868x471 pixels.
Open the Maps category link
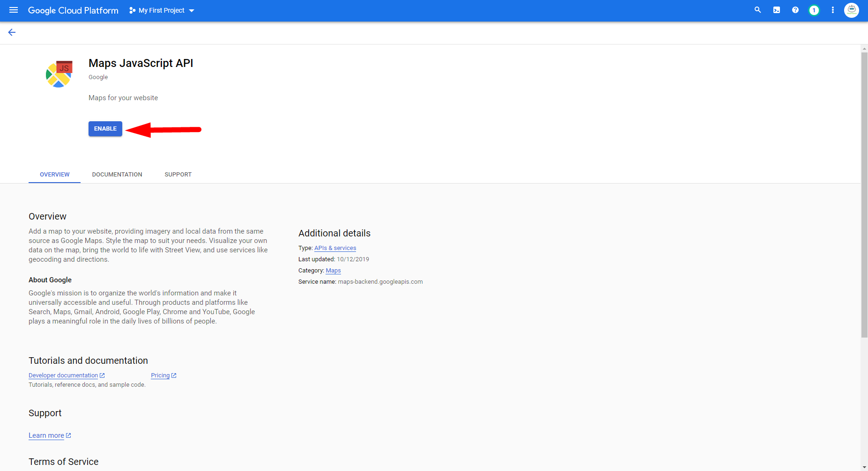(334, 271)
